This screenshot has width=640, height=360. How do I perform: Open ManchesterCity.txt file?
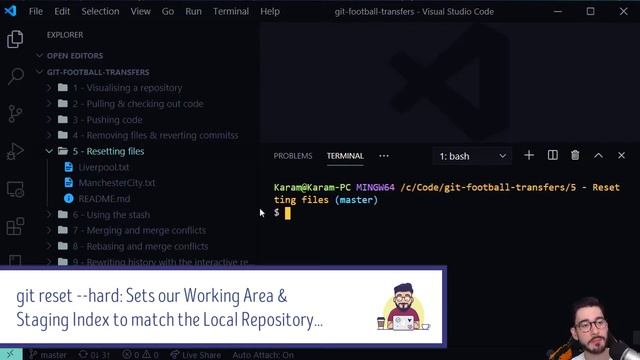pos(117,183)
